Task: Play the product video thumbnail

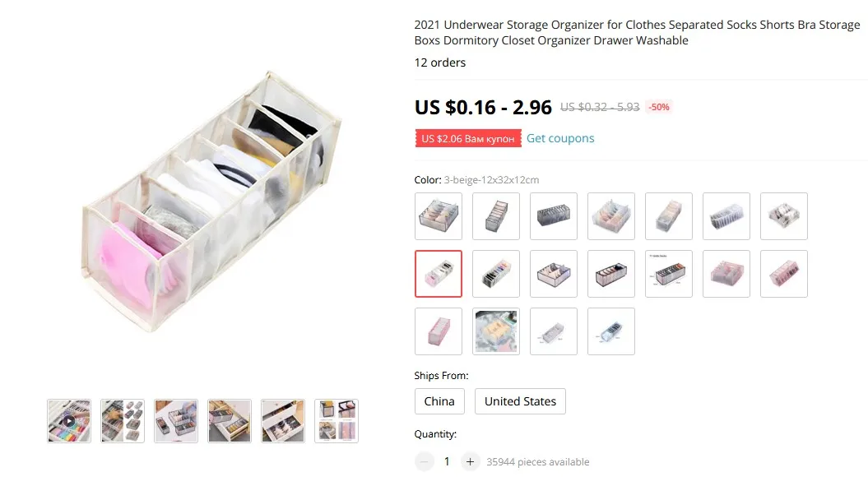Action: 69,421
